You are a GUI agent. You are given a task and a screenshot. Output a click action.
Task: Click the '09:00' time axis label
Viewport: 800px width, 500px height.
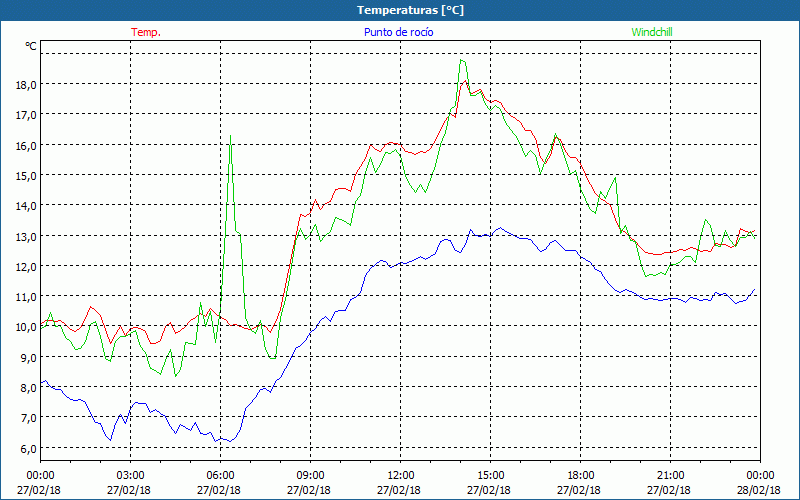310,476
